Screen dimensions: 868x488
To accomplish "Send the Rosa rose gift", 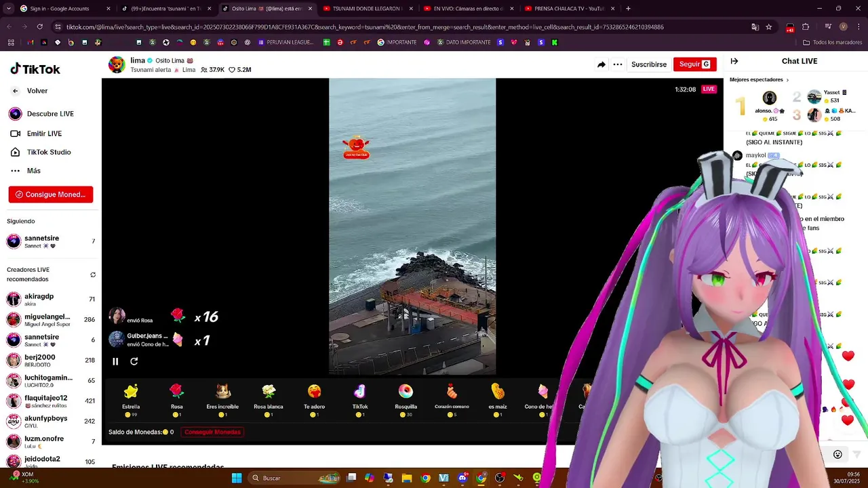I will pyautogui.click(x=177, y=401).
